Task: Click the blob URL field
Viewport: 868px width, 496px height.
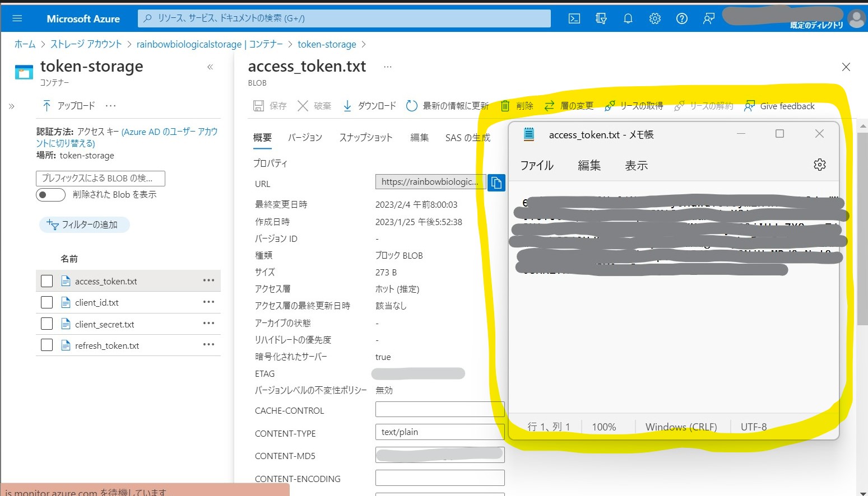Action: 430,182
